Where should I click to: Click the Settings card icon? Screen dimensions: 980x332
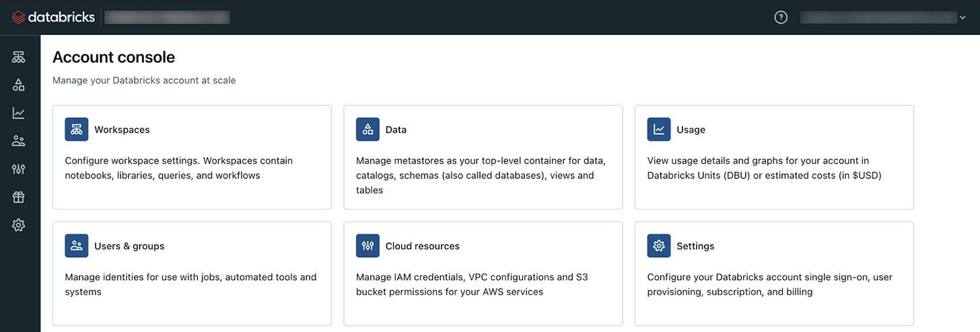point(659,246)
